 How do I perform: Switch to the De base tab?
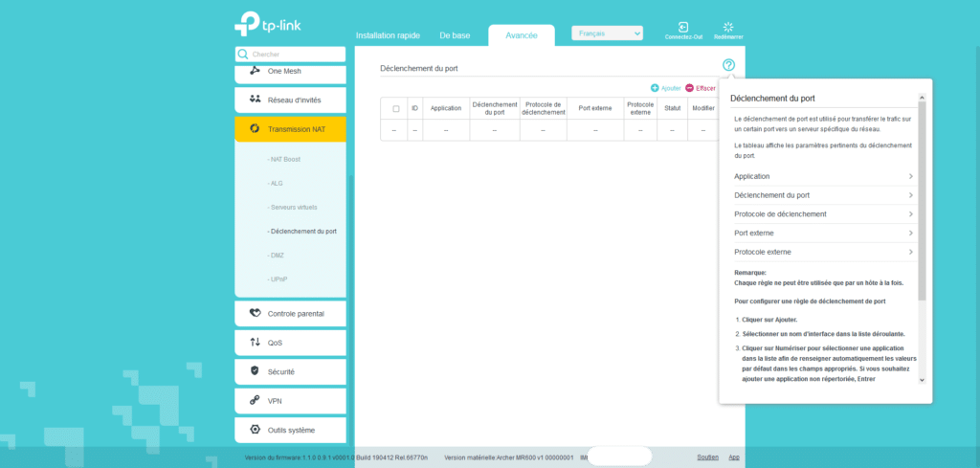pos(455,35)
